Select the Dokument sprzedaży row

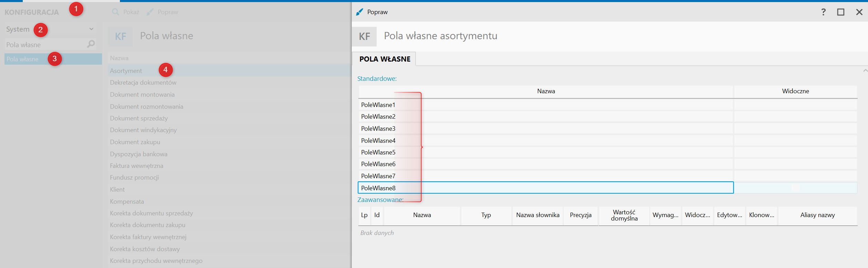229,118
